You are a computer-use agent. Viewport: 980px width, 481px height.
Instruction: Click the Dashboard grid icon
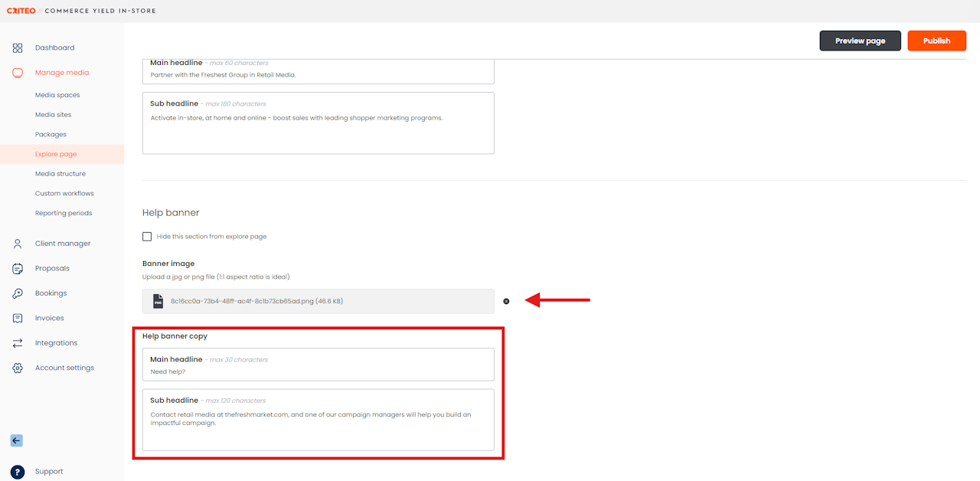point(18,47)
